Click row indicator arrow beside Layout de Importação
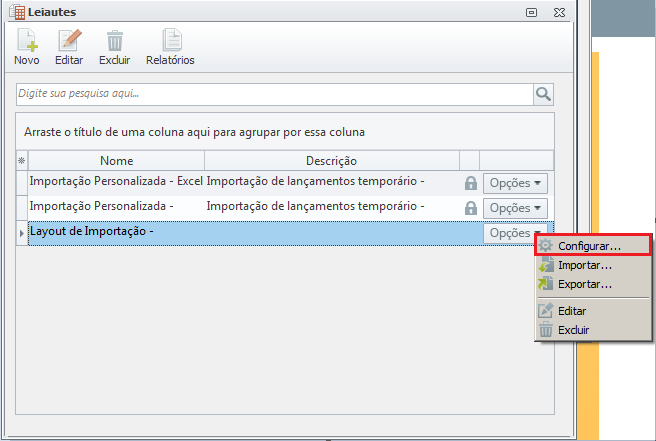The width and height of the screenshot is (656, 441). coord(22,233)
